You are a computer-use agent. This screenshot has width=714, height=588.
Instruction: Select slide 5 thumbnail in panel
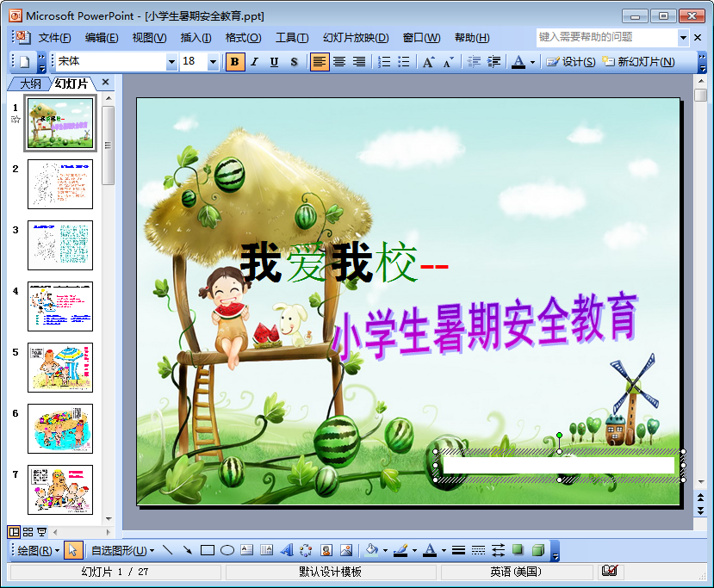coord(60,368)
